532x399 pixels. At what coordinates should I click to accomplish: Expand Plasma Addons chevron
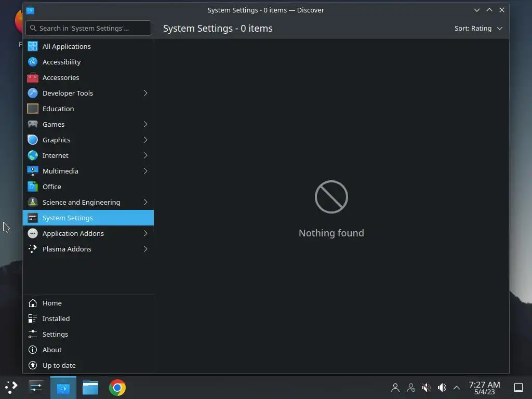(145, 249)
